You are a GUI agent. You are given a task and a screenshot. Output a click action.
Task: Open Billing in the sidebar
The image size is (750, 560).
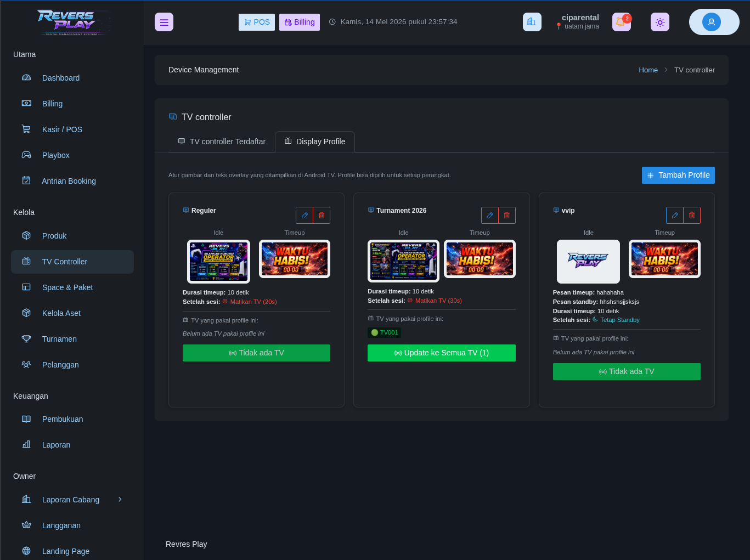tap(72, 104)
